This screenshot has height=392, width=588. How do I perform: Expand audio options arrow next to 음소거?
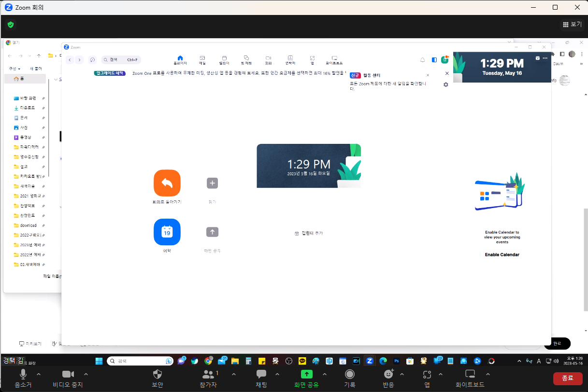[39, 374]
